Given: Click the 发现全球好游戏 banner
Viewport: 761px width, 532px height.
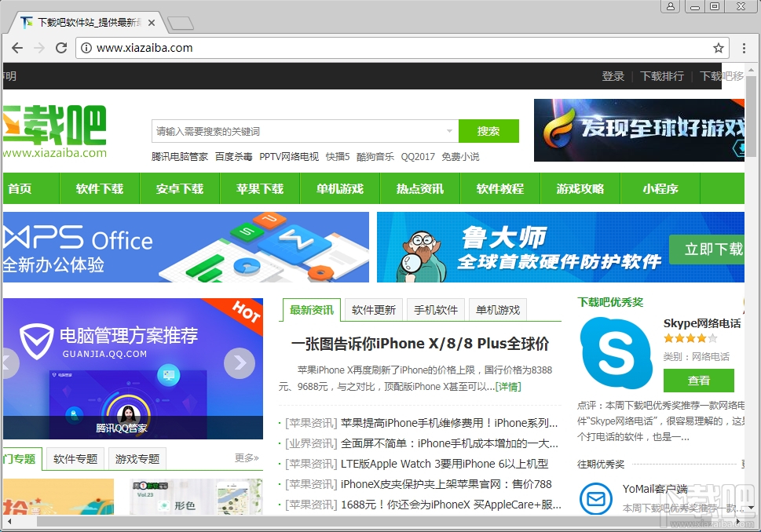Looking at the screenshot, I should tap(639, 130).
